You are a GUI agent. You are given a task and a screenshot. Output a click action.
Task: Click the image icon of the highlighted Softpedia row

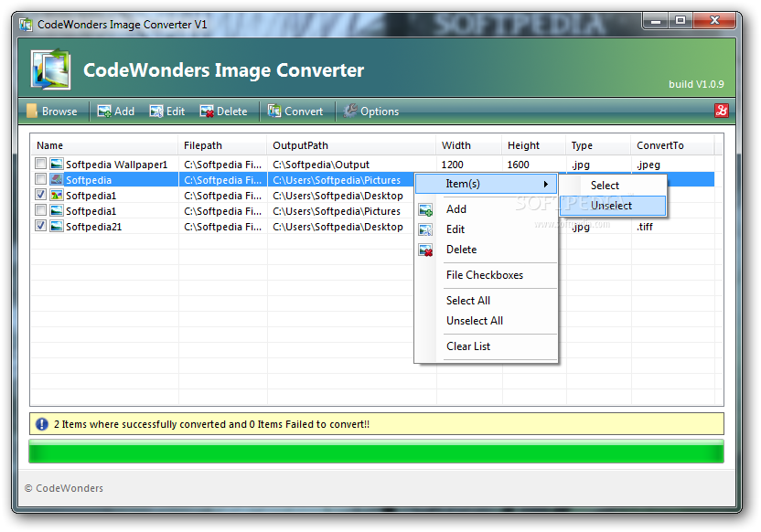pos(57,180)
